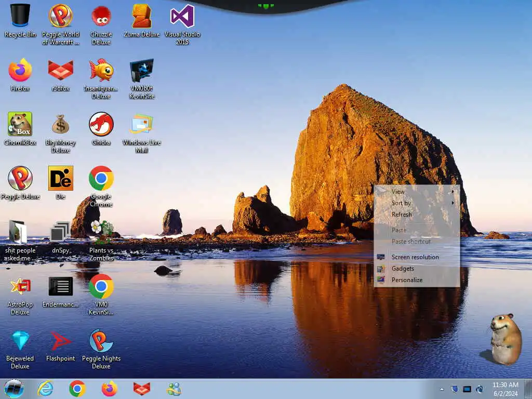Image resolution: width=532 pixels, height=399 pixels.
Task: Click the hamster gadget on the desktop
Action: [506, 339]
